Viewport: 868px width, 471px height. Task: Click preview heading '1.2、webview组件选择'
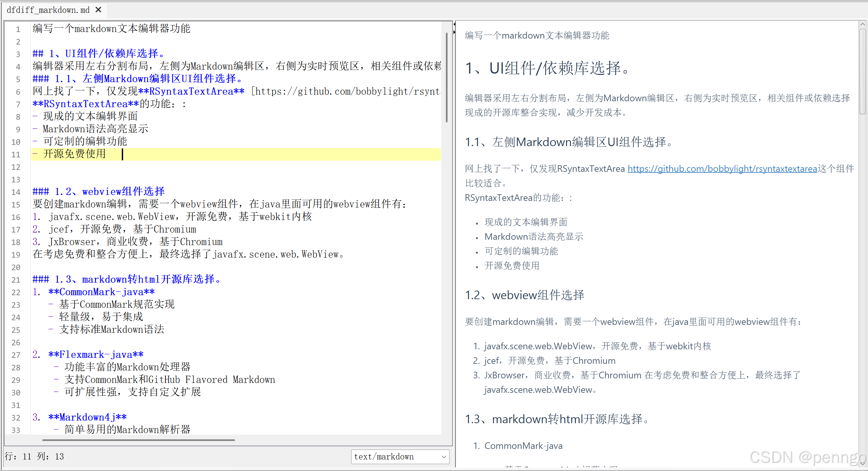point(525,295)
